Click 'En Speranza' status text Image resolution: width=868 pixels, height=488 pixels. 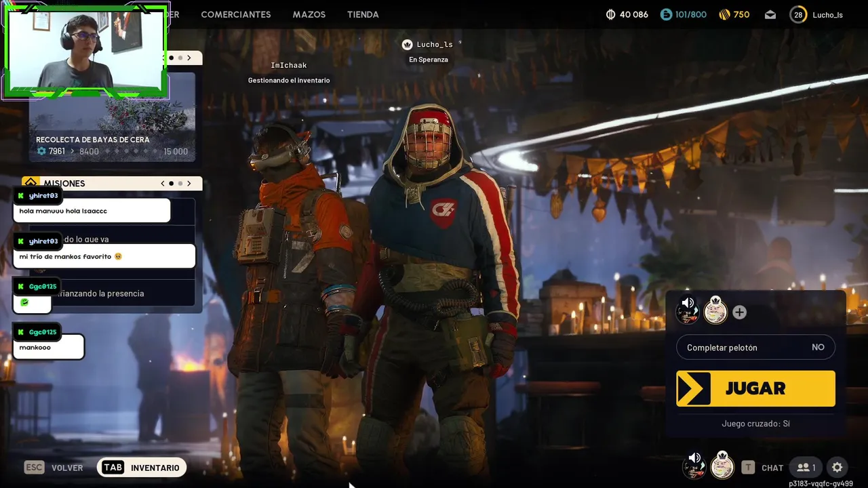coord(429,60)
